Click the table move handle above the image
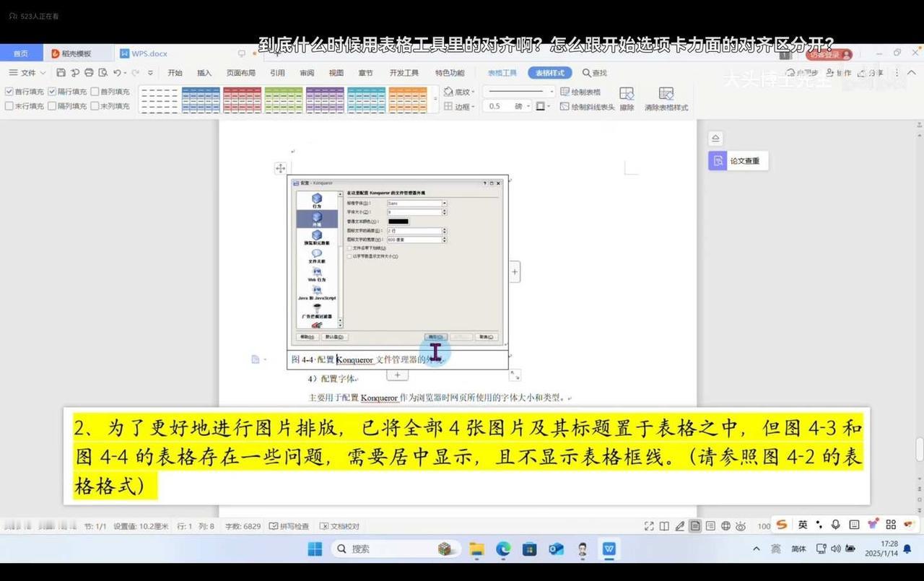The width and height of the screenshot is (924, 581). pos(280,168)
